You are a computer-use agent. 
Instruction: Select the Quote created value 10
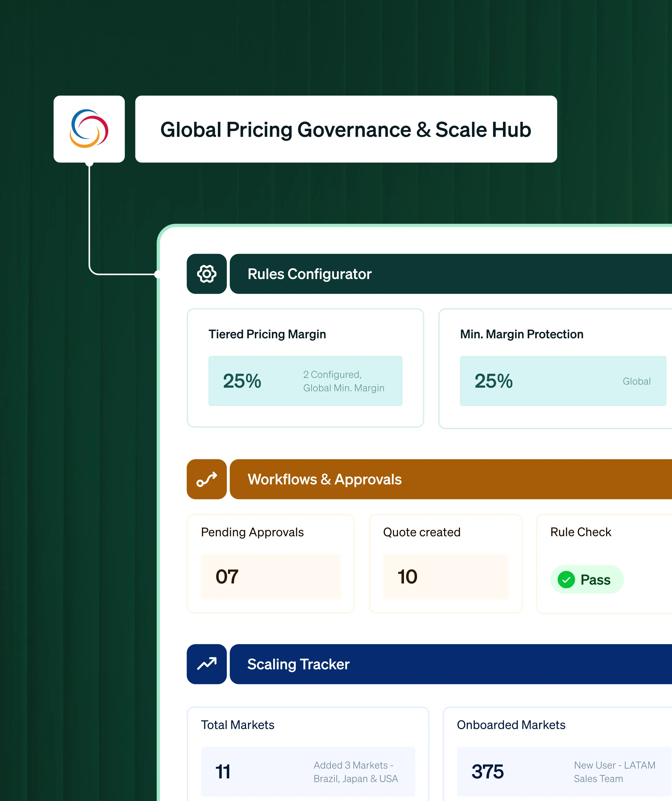click(408, 576)
